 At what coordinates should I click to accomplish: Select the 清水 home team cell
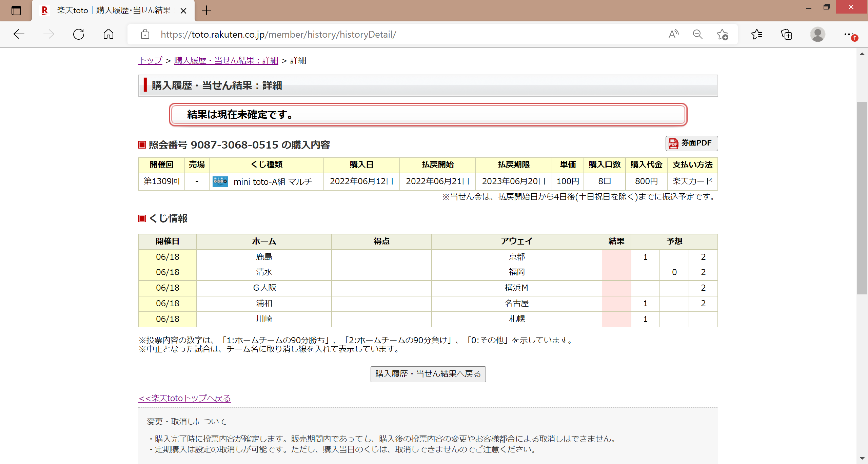[x=264, y=272]
